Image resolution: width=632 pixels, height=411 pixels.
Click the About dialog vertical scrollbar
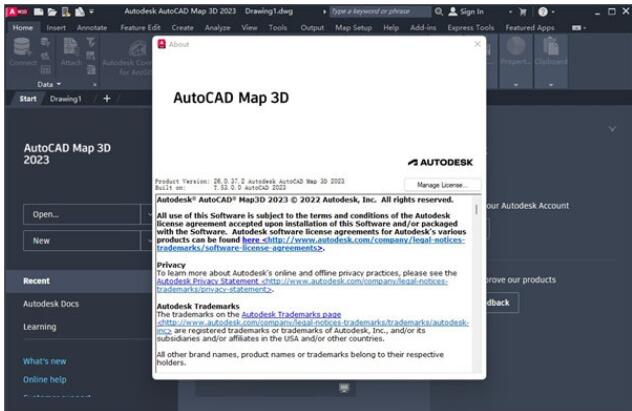476,280
